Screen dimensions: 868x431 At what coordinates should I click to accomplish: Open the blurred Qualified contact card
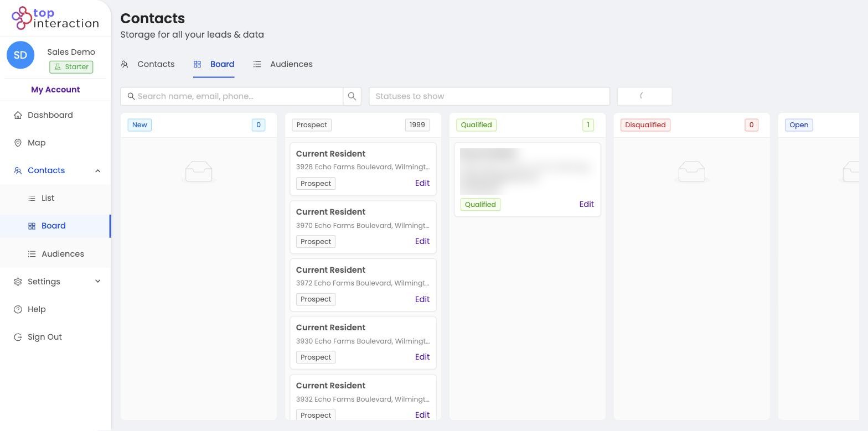tap(528, 179)
